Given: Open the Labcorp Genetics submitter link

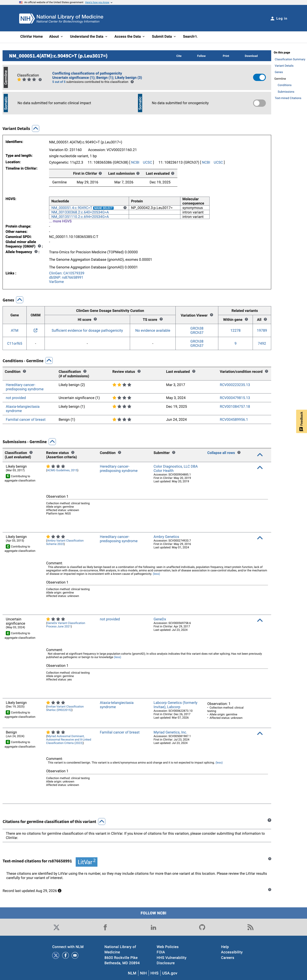Looking at the screenshot, I should (176, 705).
